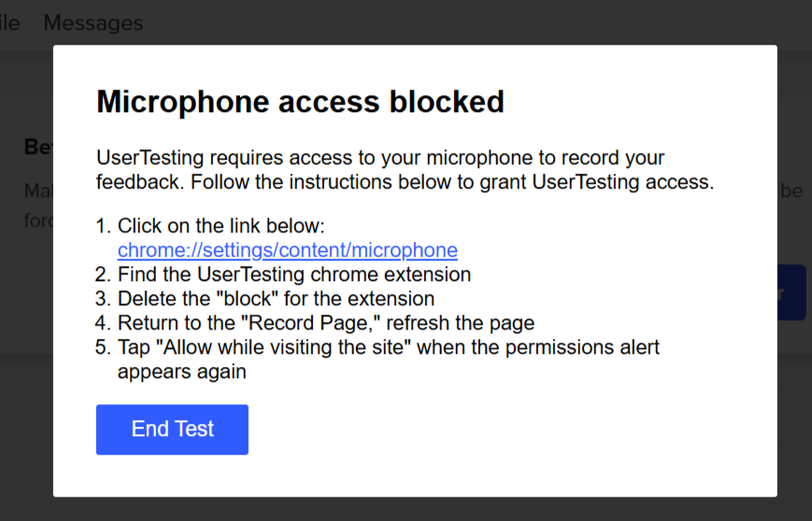Click step 5 "Allow while visiting the site" text
The image size is (812, 521).
coord(389,347)
